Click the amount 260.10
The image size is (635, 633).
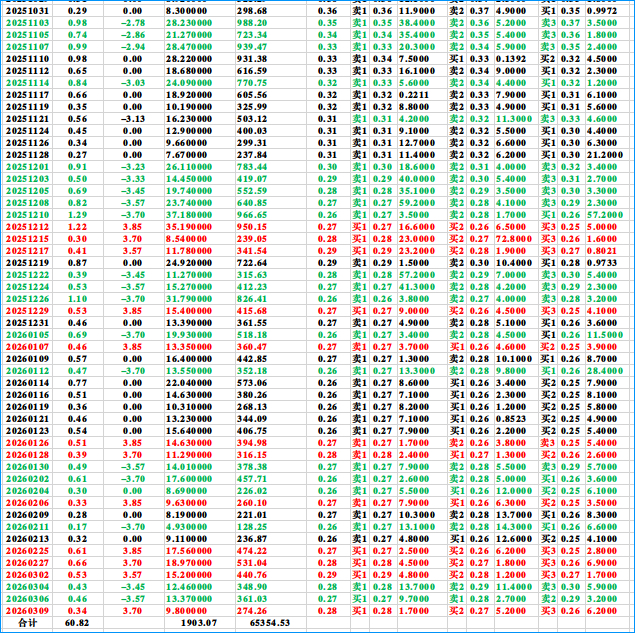252,503
